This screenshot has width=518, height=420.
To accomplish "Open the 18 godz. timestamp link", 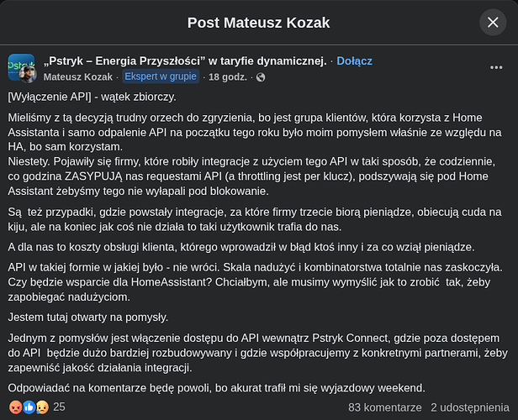I will pyautogui.click(x=228, y=77).
